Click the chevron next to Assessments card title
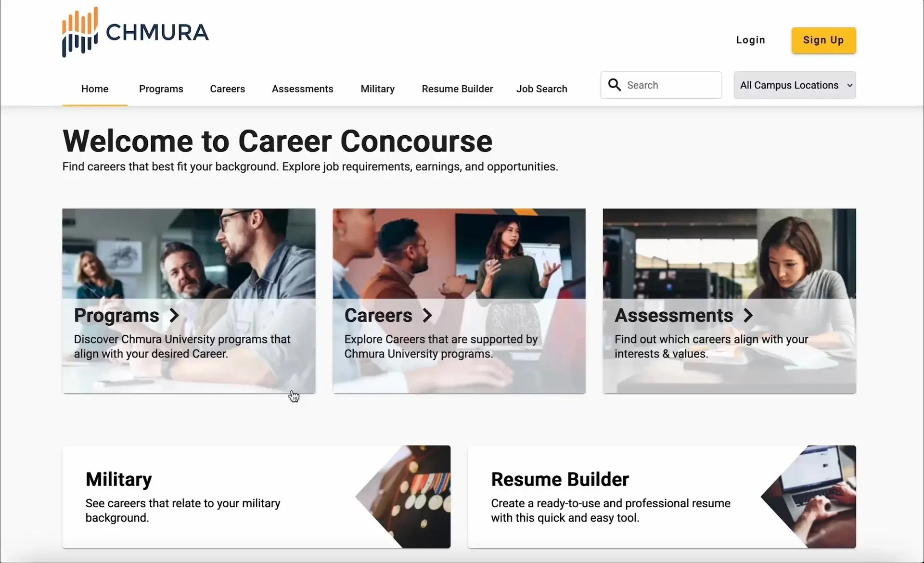This screenshot has height=563, width=924. click(748, 316)
